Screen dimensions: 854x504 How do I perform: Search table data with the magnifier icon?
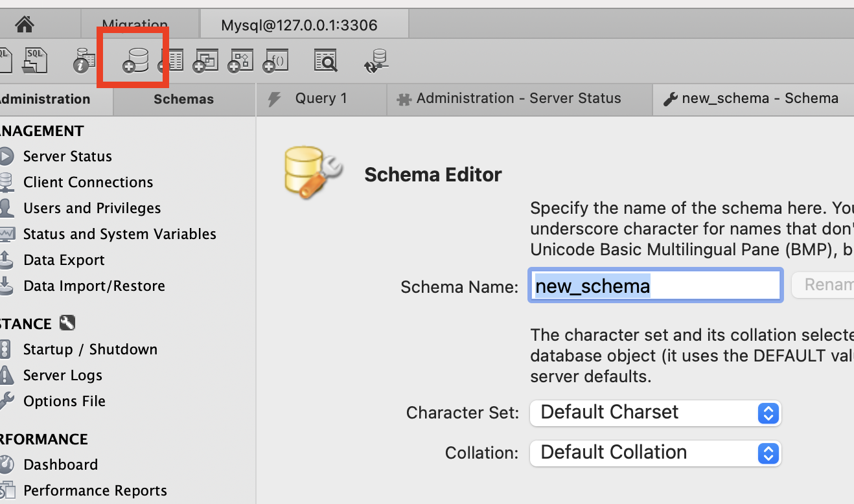(326, 61)
